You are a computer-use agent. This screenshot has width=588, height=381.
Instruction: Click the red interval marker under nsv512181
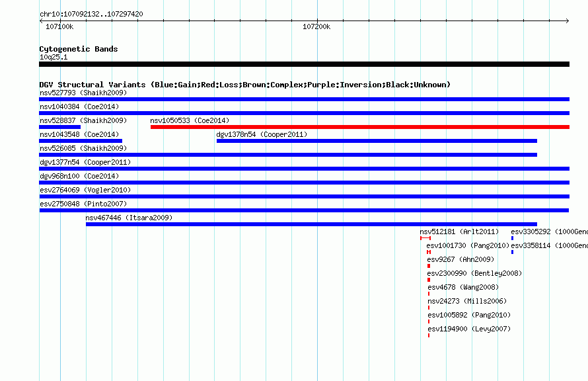425,238
